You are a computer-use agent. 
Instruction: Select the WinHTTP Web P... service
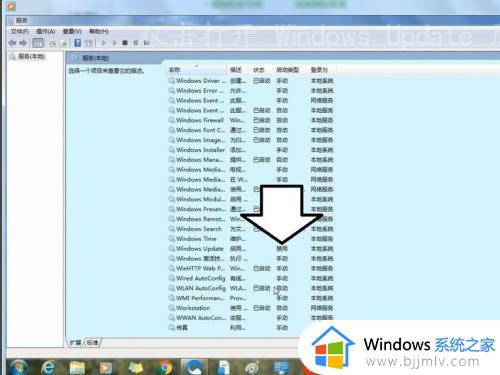[251, 268]
